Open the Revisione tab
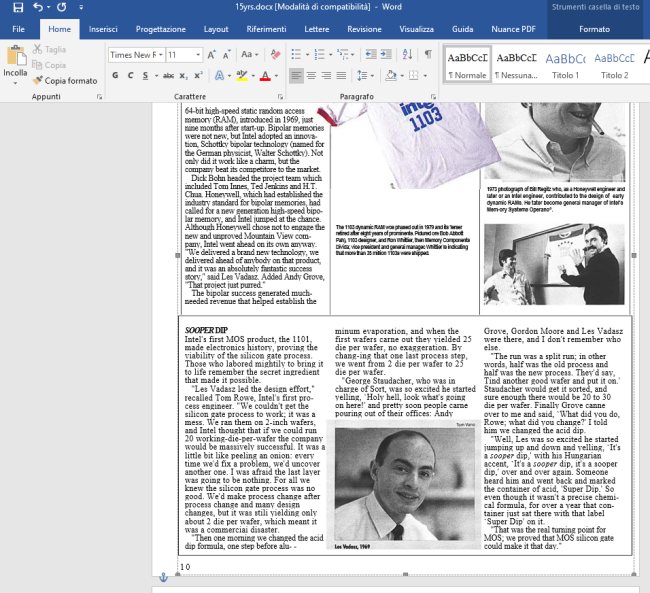 (x=364, y=29)
